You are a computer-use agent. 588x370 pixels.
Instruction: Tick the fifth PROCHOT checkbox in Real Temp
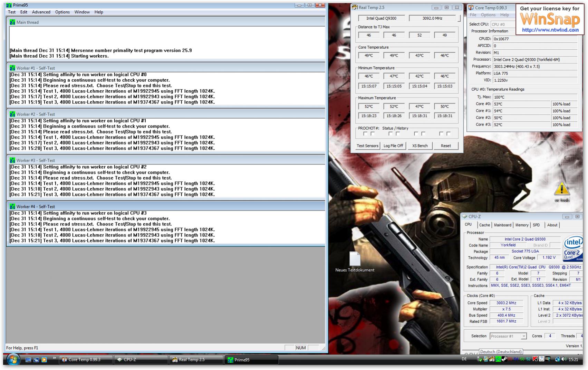click(x=416, y=134)
